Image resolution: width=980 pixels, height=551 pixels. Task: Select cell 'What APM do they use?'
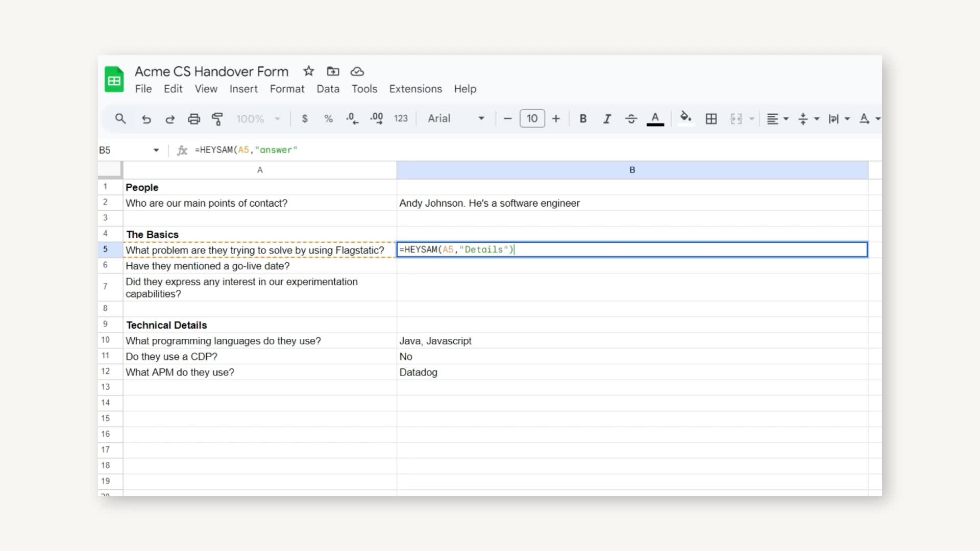260,372
